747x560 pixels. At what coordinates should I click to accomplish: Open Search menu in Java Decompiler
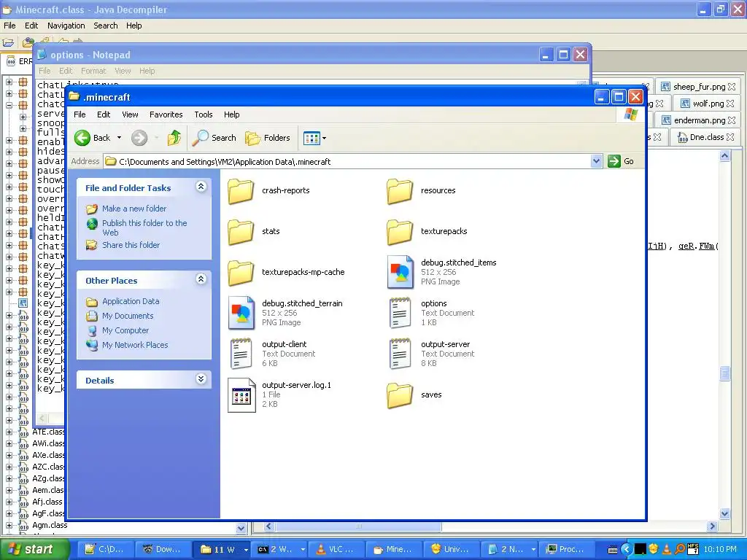(105, 26)
